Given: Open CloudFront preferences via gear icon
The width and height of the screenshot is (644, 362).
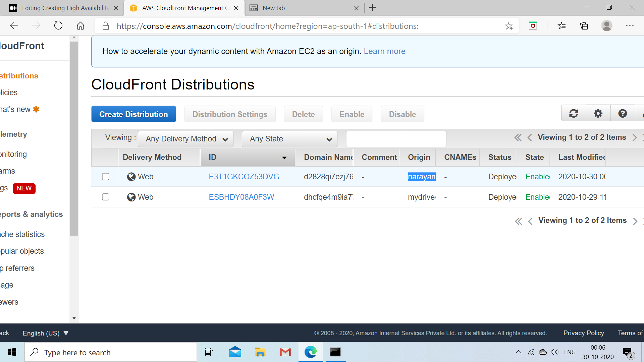Looking at the screenshot, I should [598, 113].
